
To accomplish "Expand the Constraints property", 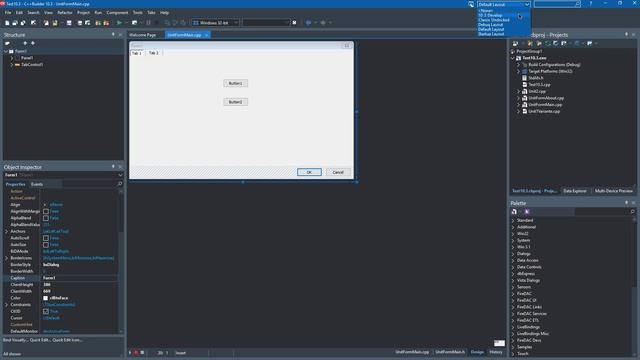I will point(7,304).
